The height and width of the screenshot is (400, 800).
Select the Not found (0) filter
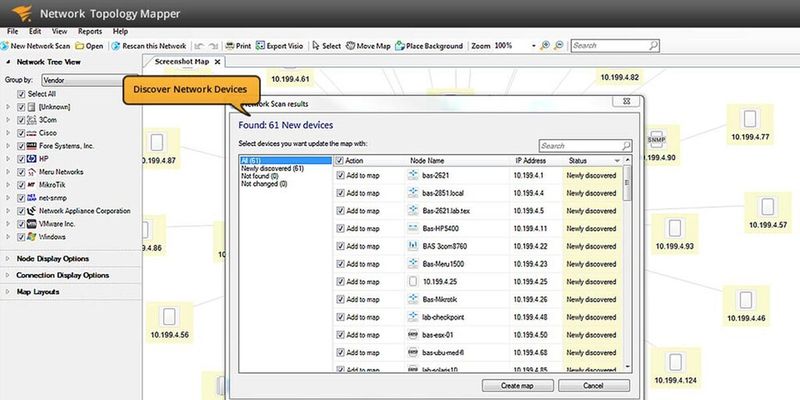click(260, 176)
